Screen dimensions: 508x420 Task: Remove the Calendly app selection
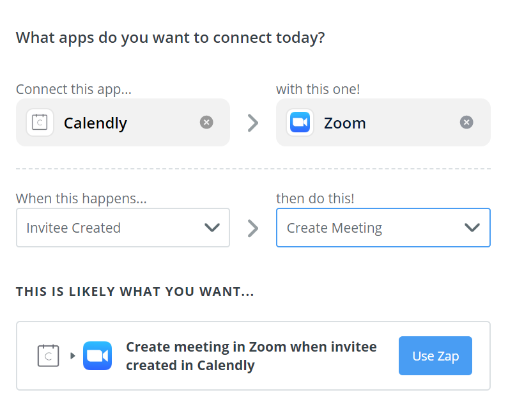(x=206, y=122)
